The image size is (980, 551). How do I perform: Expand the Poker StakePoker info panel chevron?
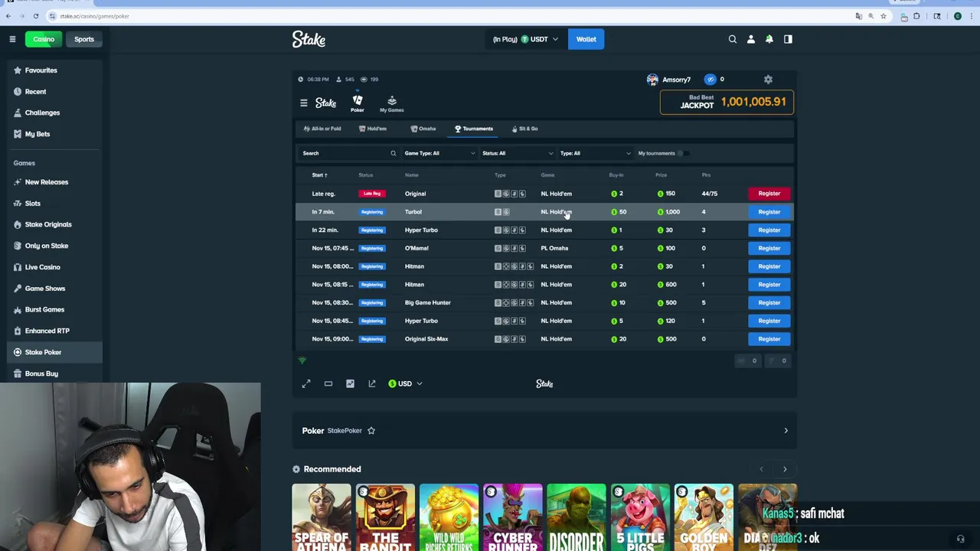tap(786, 431)
